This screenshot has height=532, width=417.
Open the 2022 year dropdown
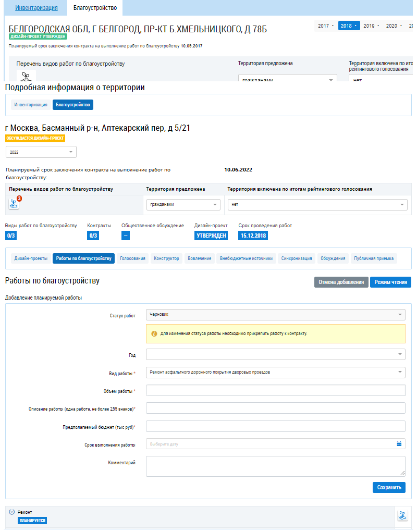click(x=41, y=152)
